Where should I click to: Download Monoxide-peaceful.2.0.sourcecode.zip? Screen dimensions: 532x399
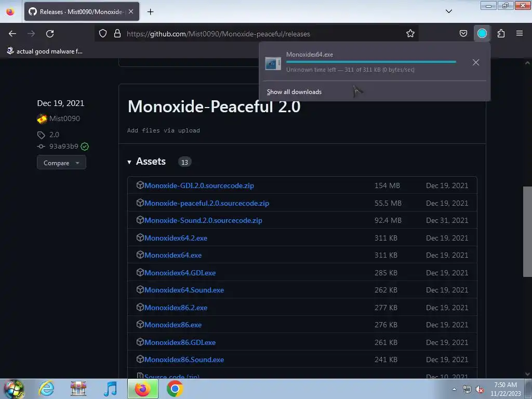(207, 203)
